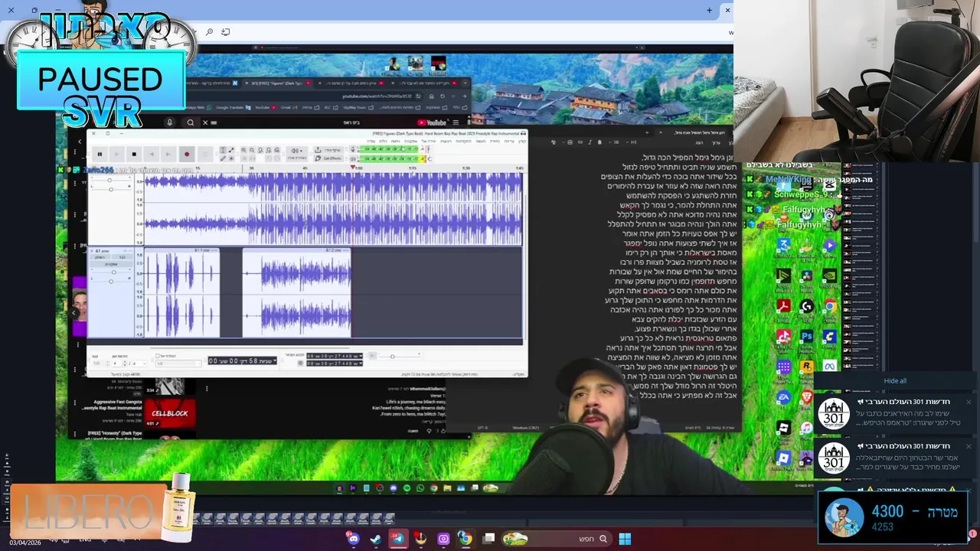Open the עריכה menu in Audacity
The height and width of the screenshot is (551, 980).
pos(509,142)
